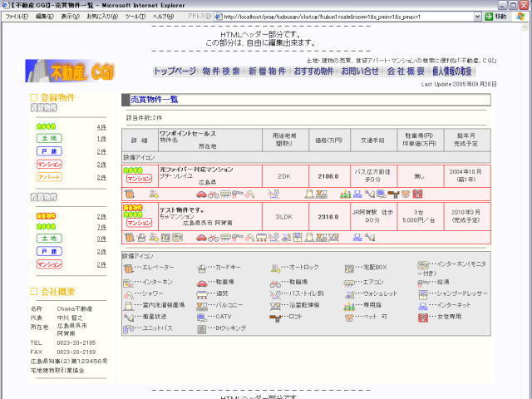Click the bicycle parking icon in legend
The height and width of the screenshot is (399, 532).
276,282
